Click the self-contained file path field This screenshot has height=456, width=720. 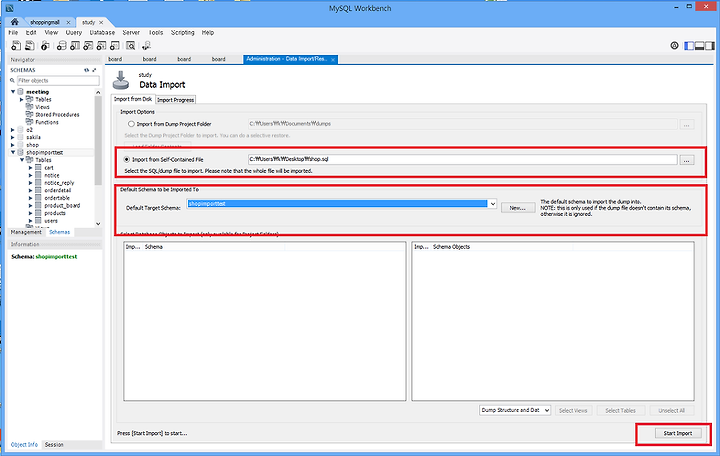coord(462,159)
